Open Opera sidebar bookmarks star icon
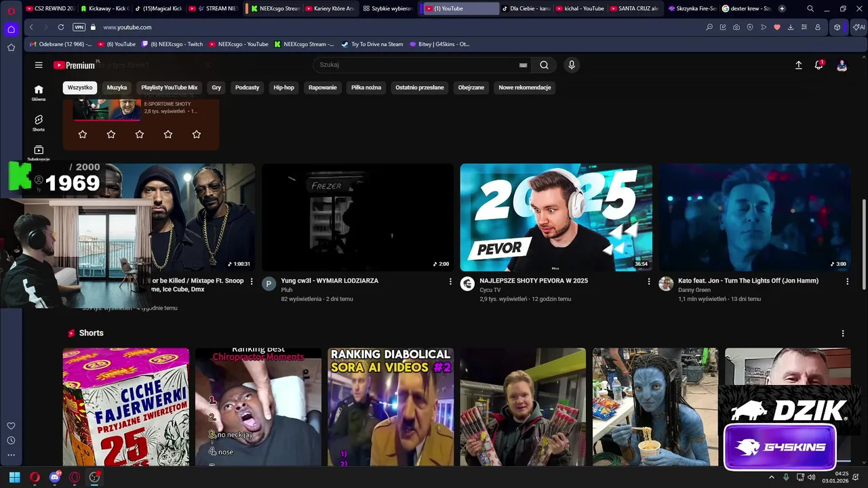The width and height of the screenshot is (868, 488). (x=11, y=47)
